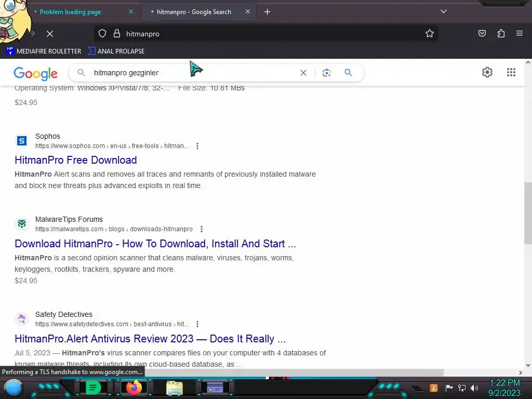The image size is (532, 399).
Task: Open more options for MalwareTips result
Action: tap(201, 229)
